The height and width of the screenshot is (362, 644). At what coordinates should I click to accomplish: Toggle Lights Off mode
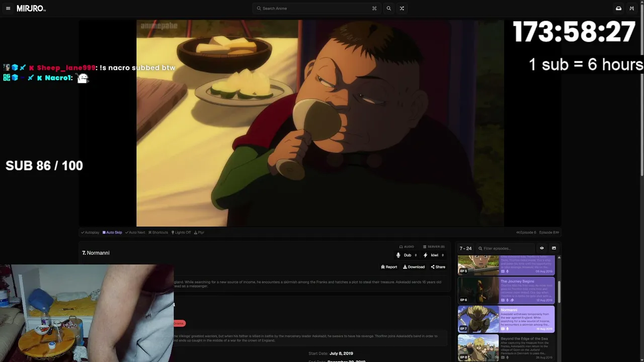pyautogui.click(x=181, y=232)
